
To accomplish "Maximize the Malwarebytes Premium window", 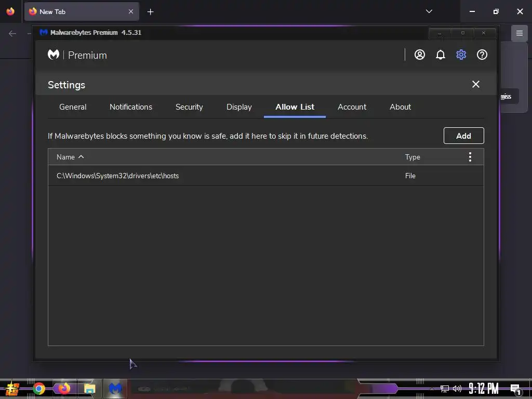I will (x=462, y=33).
